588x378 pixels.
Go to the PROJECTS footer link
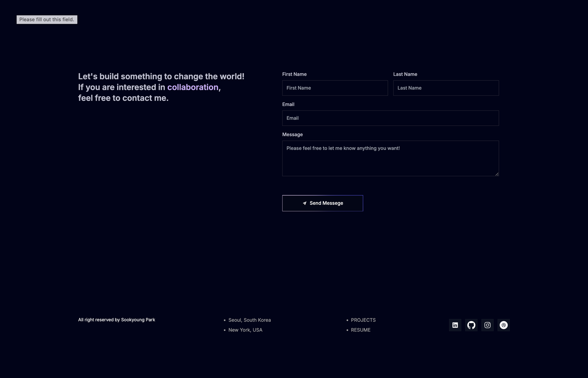(363, 320)
